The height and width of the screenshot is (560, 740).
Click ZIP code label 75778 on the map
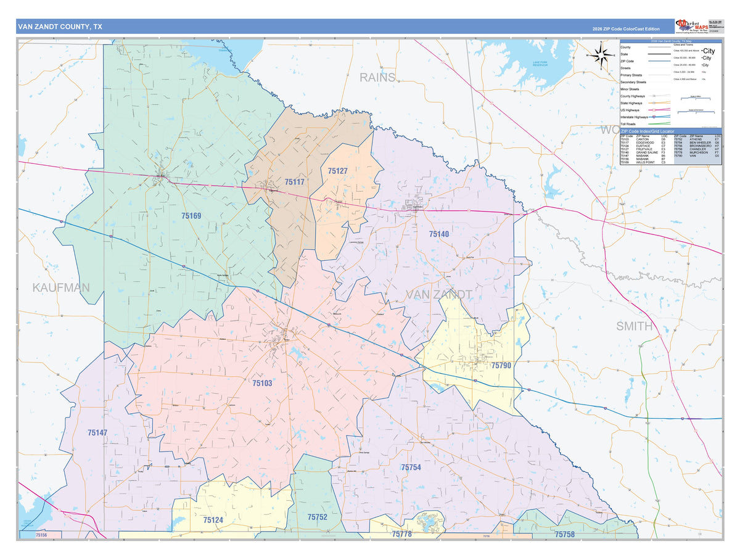tap(401, 533)
